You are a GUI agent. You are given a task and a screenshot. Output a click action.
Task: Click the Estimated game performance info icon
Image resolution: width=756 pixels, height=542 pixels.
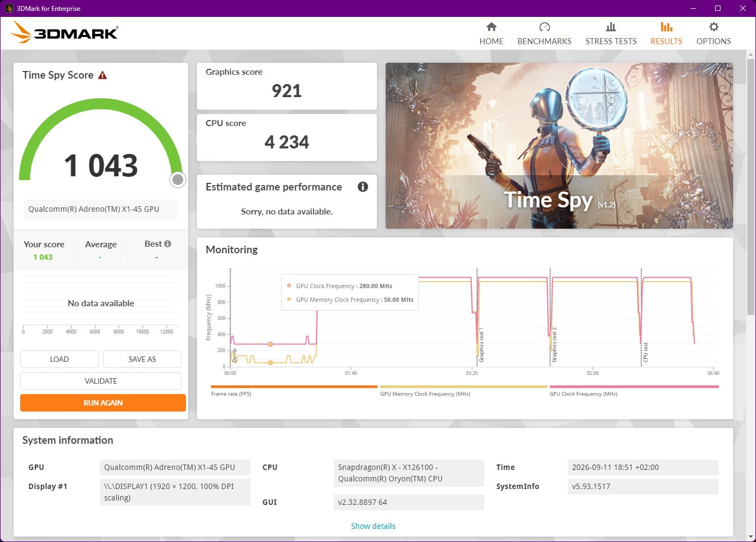363,187
